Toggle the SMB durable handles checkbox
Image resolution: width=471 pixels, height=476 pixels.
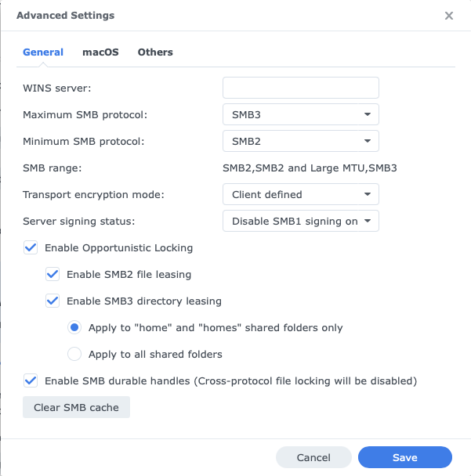click(x=31, y=380)
